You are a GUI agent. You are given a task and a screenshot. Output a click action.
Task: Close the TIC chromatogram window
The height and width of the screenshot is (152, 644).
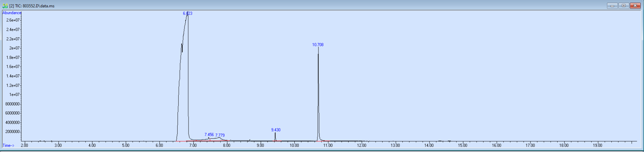pyautogui.click(x=636, y=6)
